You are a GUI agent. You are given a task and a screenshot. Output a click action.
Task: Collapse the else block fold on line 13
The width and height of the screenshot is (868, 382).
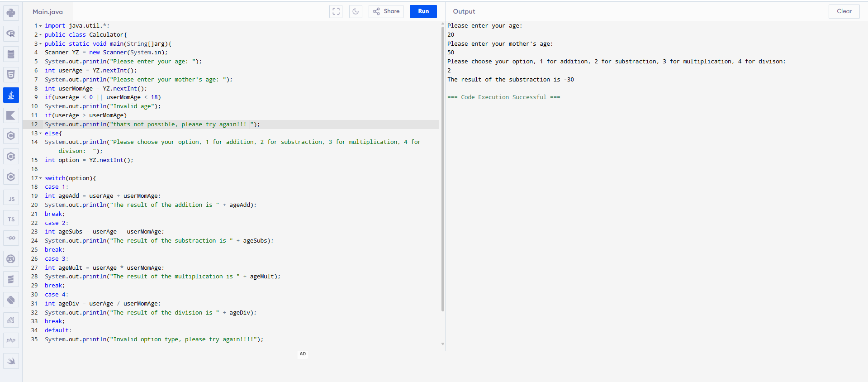(x=40, y=134)
